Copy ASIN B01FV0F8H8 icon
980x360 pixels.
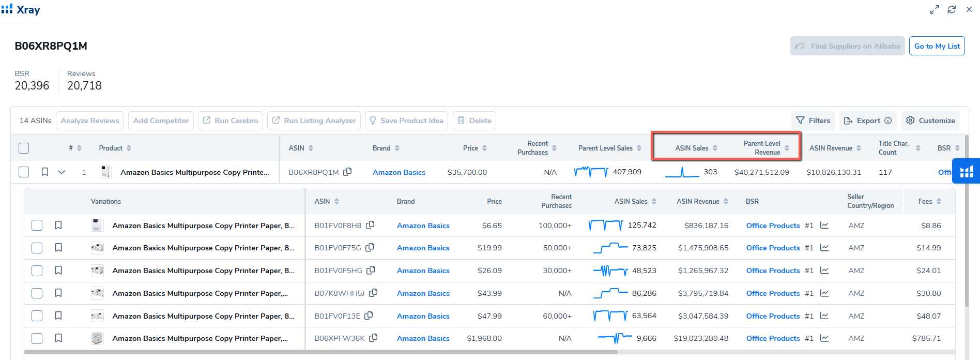[x=370, y=225]
